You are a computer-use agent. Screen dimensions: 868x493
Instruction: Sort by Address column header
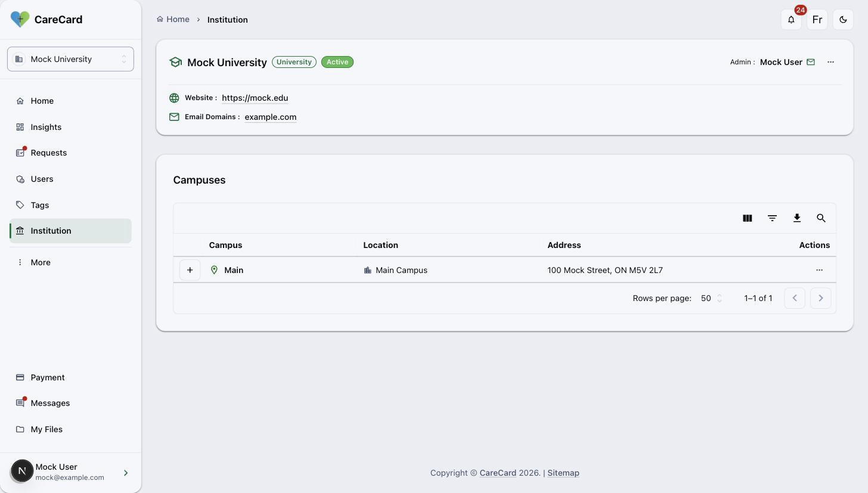pos(564,245)
